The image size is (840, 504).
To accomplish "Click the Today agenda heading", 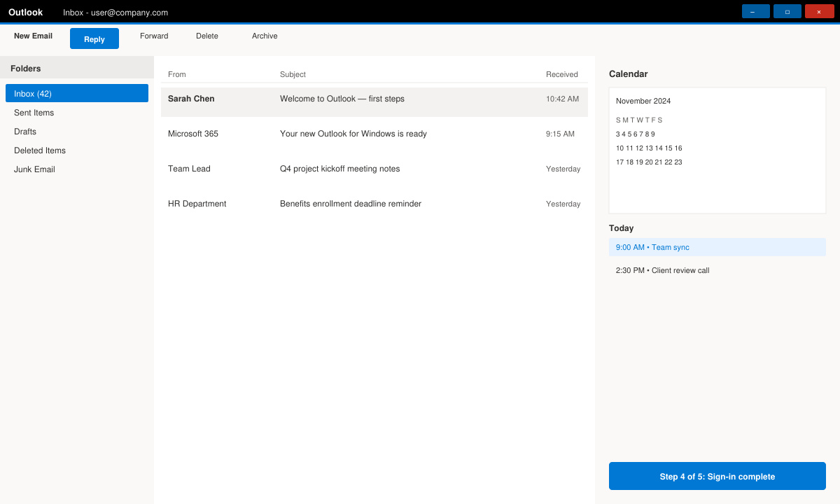I will 621,228.
